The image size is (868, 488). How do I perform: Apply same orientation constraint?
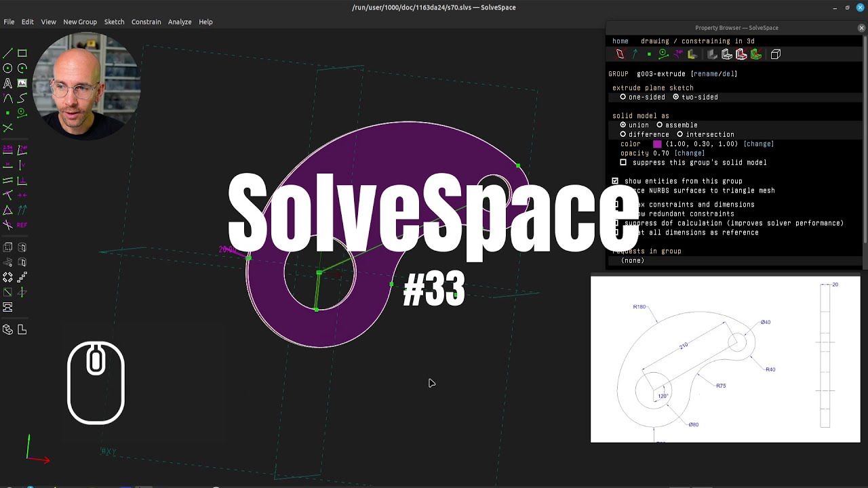22,209
